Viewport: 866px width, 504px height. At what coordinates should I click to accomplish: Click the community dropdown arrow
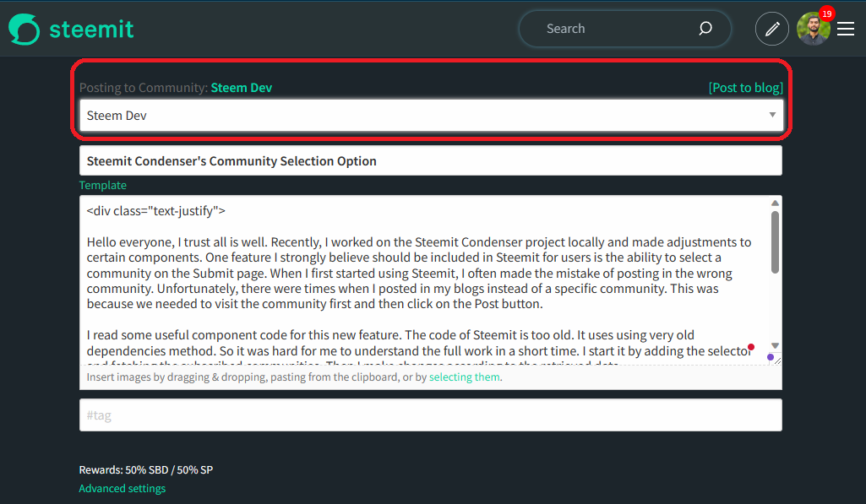(x=773, y=115)
